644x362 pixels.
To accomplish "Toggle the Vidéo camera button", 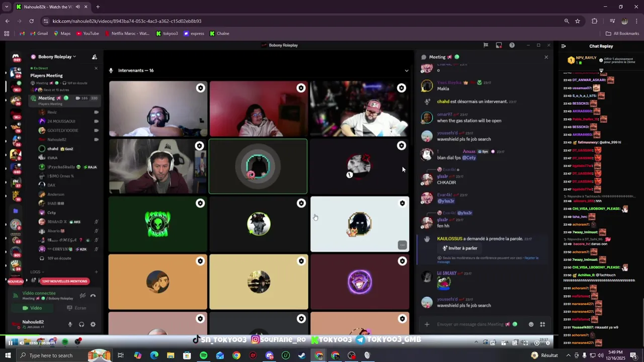I will click(32, 308).
